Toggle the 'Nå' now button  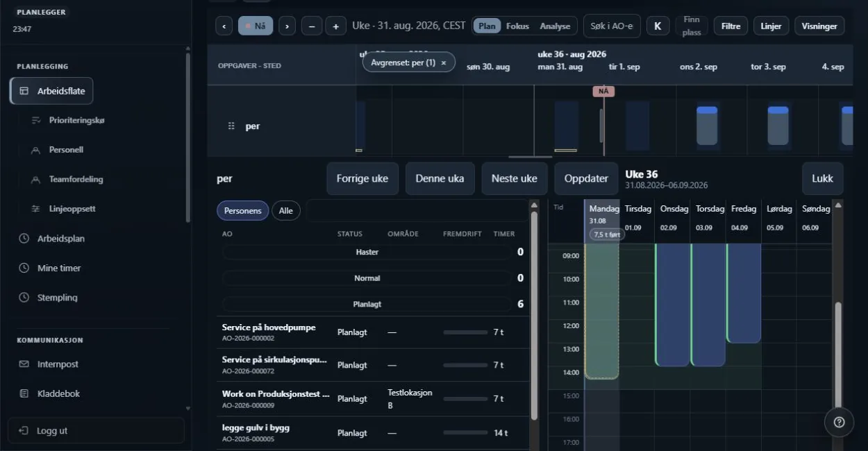click(256, 26)
